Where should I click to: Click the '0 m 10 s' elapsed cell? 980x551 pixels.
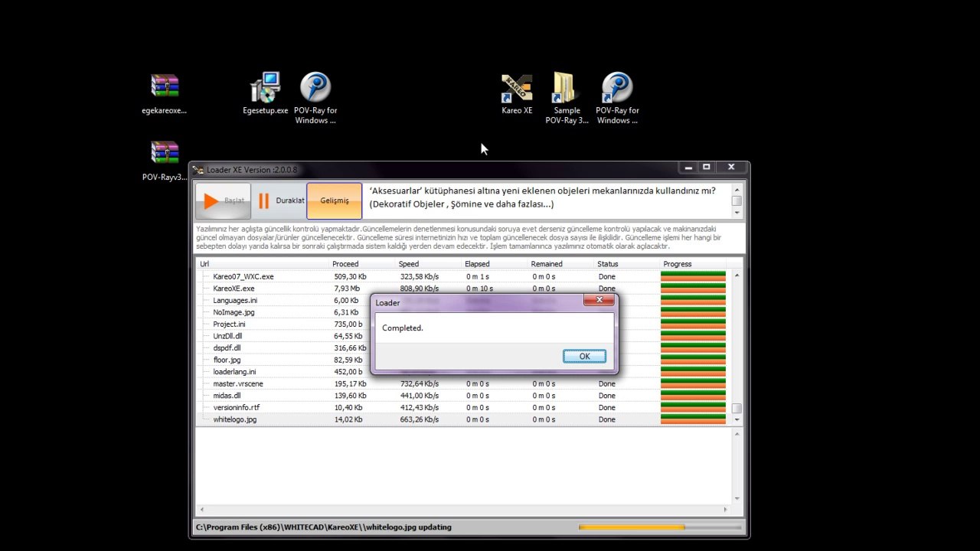479,289
